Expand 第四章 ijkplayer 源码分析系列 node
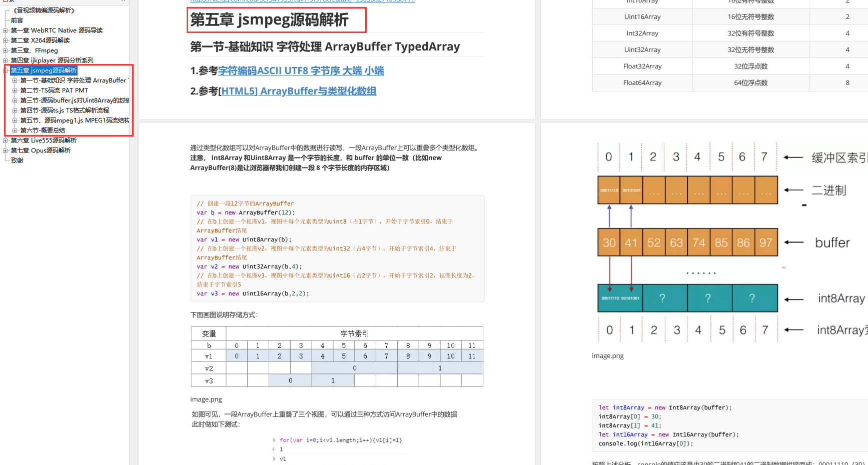The image size is (868, 465). tap(6, 60)
